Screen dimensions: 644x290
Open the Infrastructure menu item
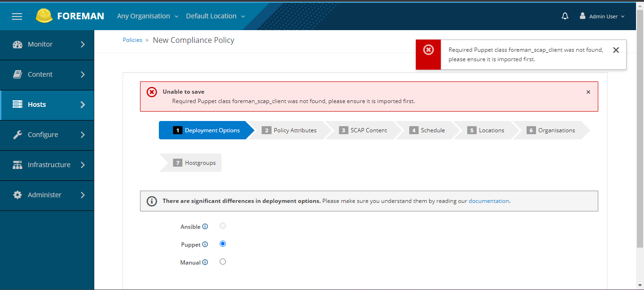coord(47,165)
